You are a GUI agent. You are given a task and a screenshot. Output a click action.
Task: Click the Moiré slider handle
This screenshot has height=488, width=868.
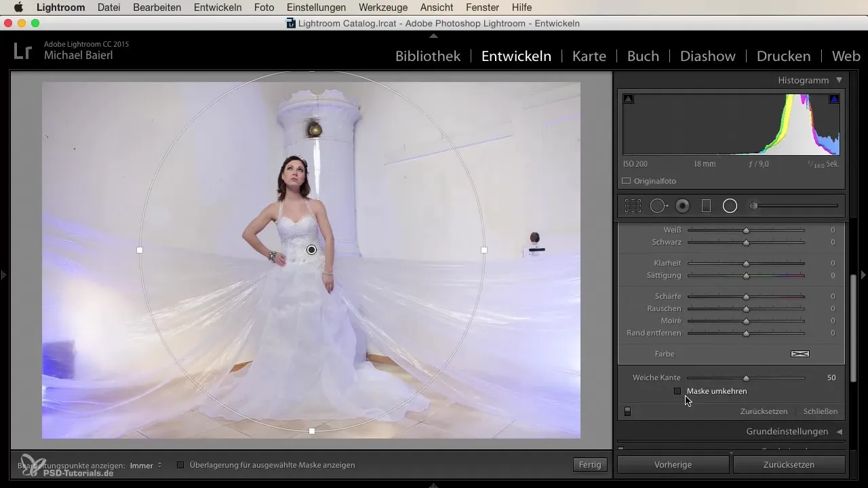tap(746, 321)
